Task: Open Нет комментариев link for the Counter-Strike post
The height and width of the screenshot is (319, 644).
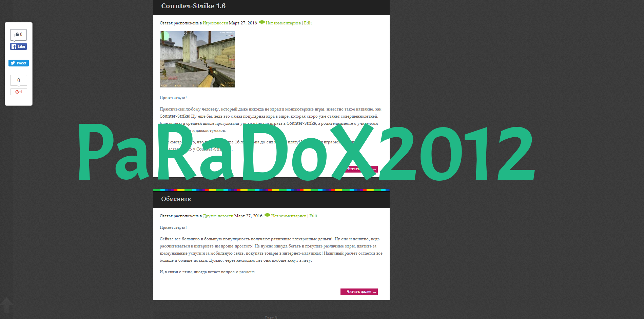Action: click(283, 23)
